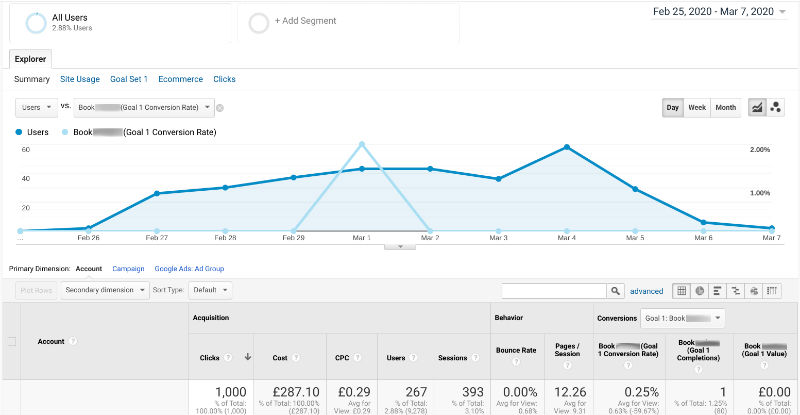The height and width of the screenshot is (415, 800).
Task: Open help icon for Pages / Session column
Action: [567, 365]
